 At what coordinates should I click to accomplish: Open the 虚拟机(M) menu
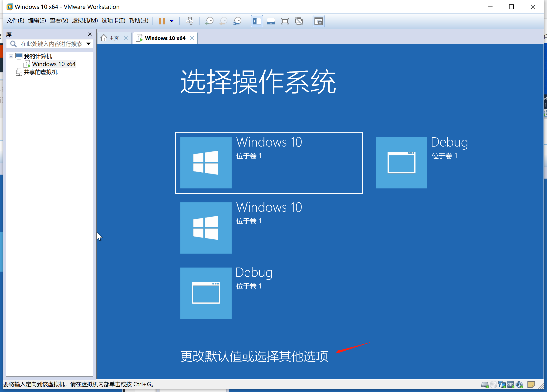(85, 20)
